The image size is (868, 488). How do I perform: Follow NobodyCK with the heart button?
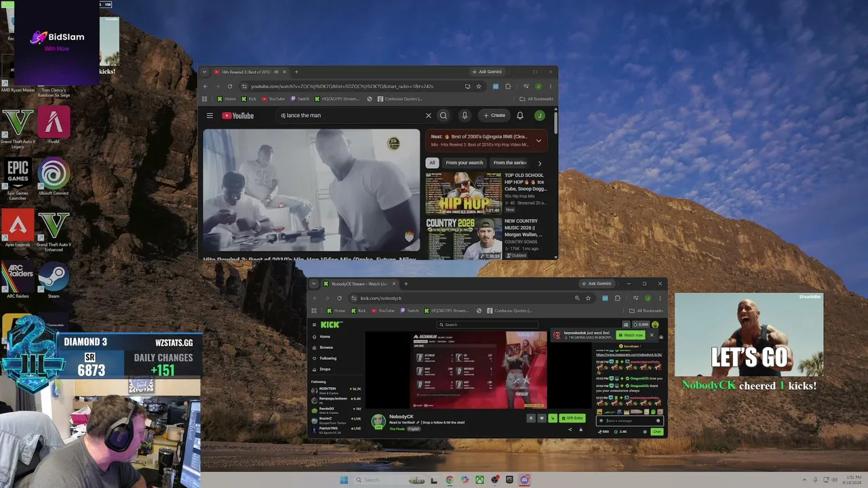[541, 418]
